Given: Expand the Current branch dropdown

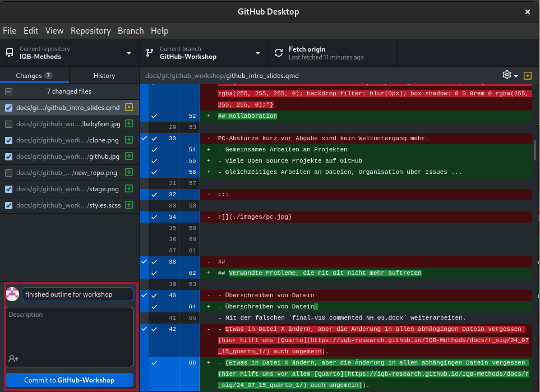Looking at the screenshot, I should [x=203, y=53].
